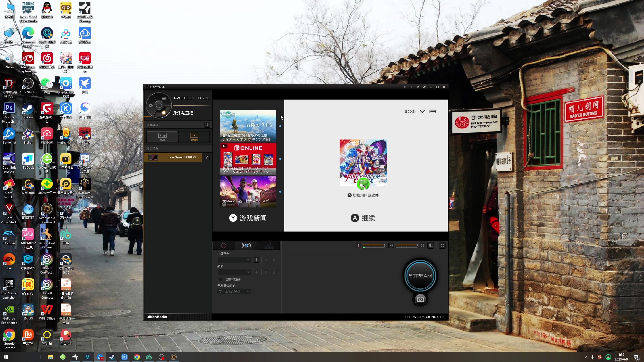Select Multi capture mode
644x362 pixels.
tap(162, 137)
